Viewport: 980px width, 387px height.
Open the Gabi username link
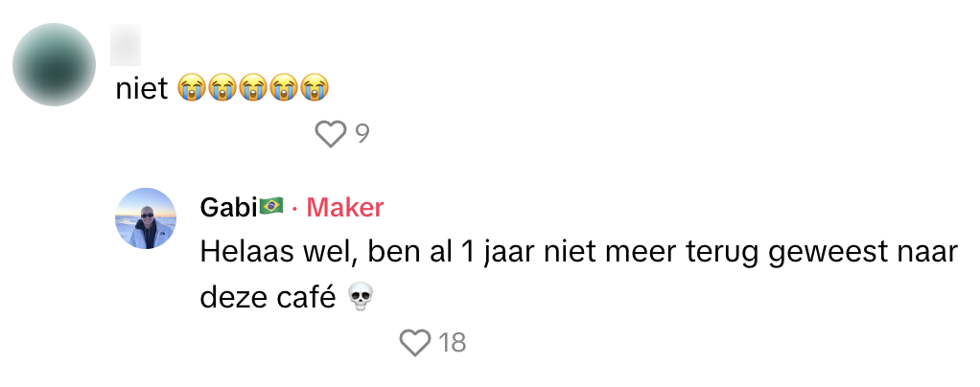pos(228,207)
